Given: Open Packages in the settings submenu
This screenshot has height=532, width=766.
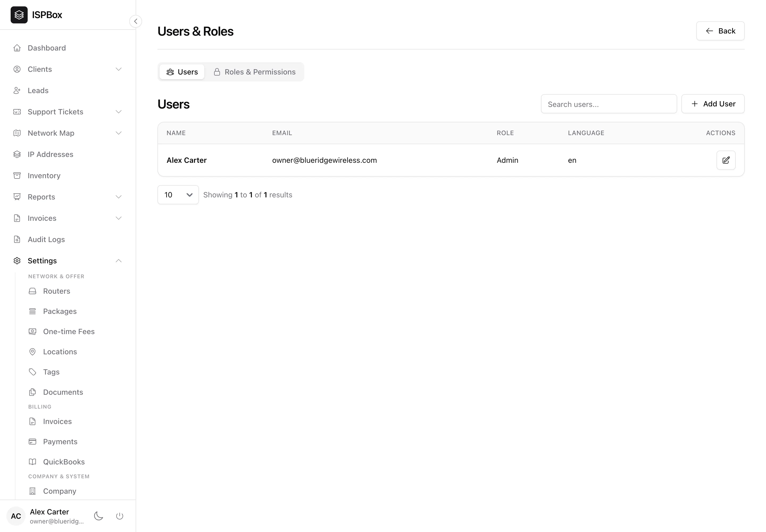Looking at the screenshot, I should [x=60, y=311].
